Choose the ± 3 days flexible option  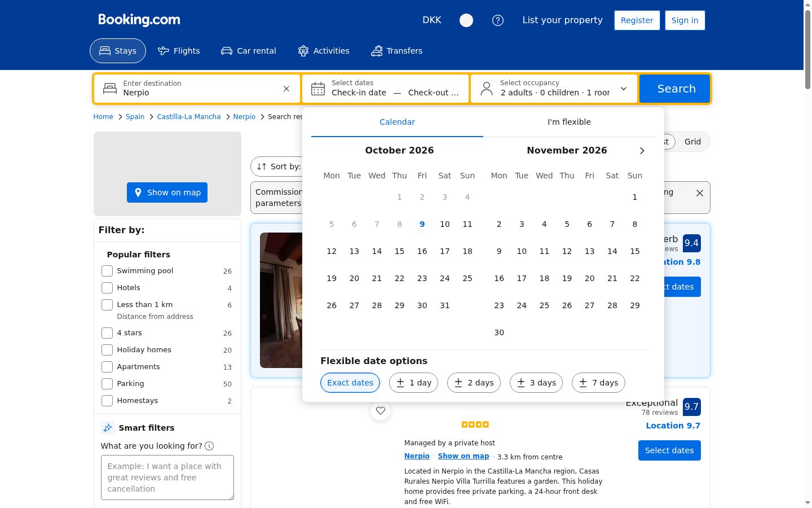pos(536,383)
